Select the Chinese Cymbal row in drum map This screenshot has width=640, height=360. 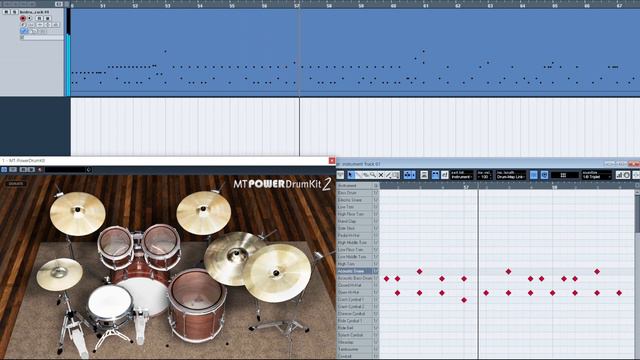coord(355,313)
